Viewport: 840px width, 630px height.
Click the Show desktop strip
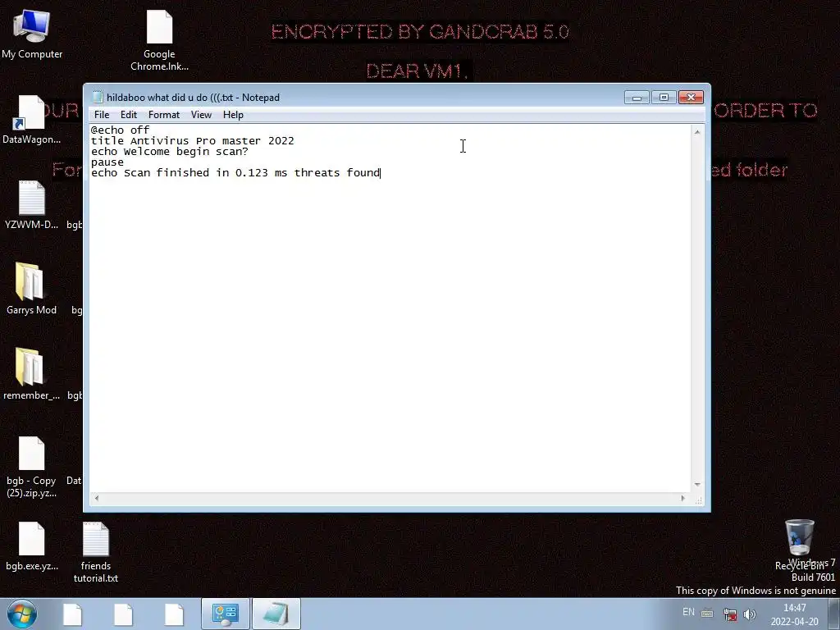click(834, 614)
